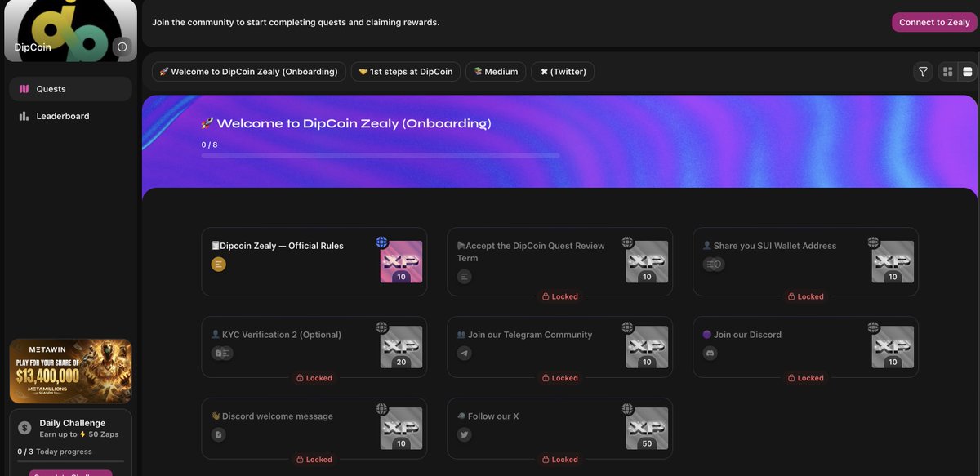Click globe icon on KYC Verification card
Viewport: 980px width, 476px height.
click(x=381, y=327)
